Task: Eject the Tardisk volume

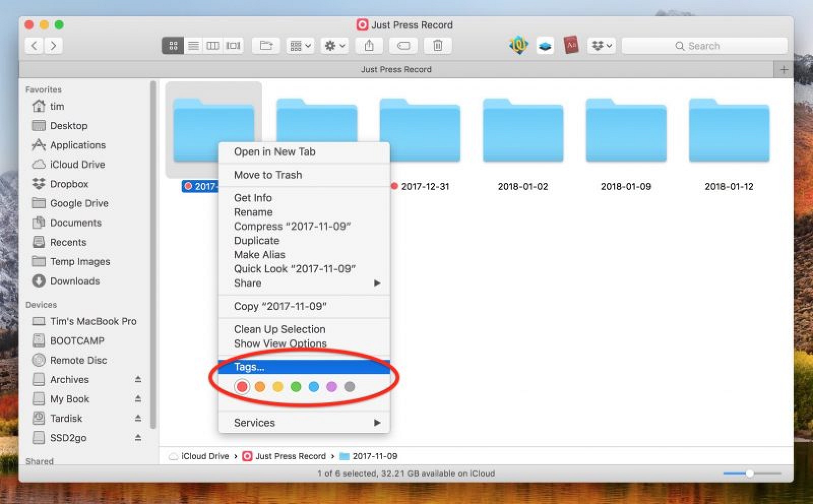Action: click(138, 418)
